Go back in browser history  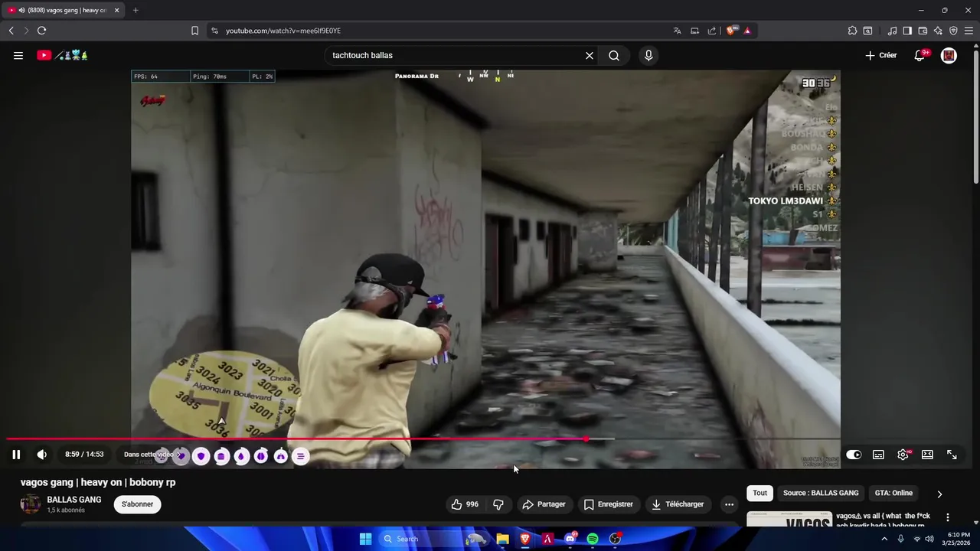click(11, 31)
